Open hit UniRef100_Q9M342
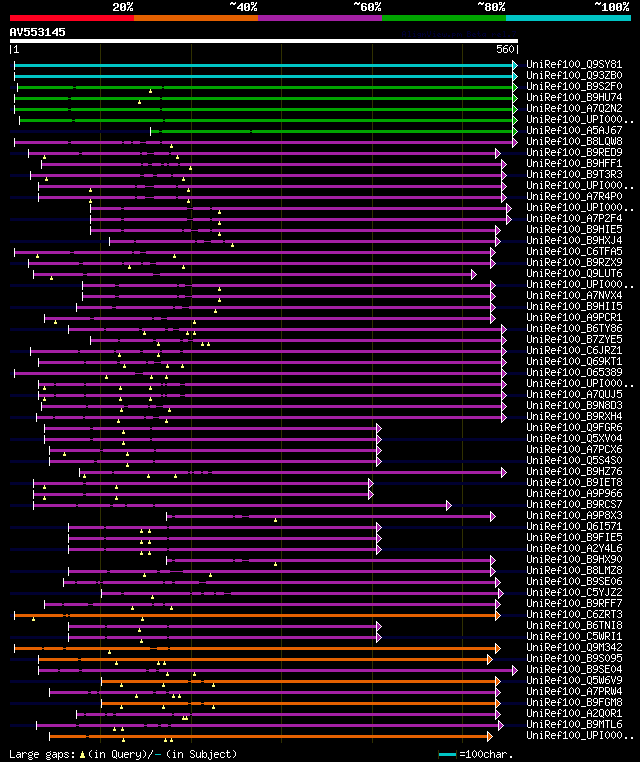Image resolution: width=640 pixels, height=762 pixels. pyautogui.click(x=574, y=647)
